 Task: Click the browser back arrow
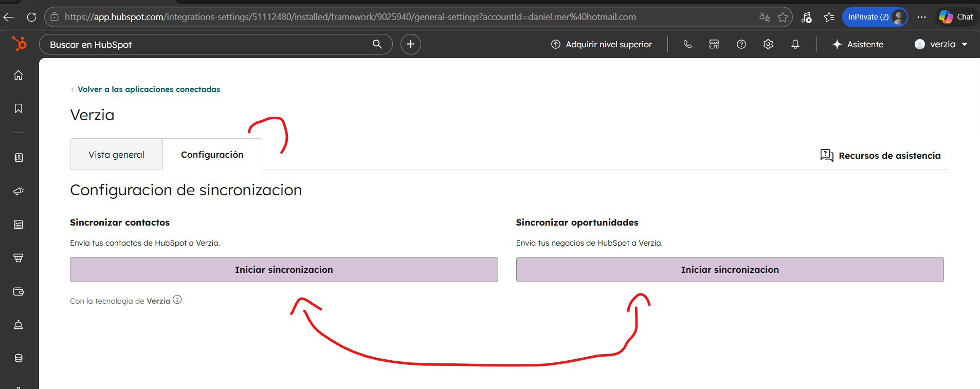coord(9,17)
